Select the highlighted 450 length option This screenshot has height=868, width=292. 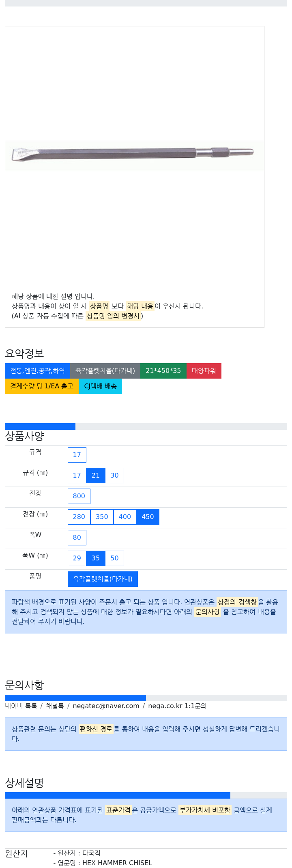148,517
